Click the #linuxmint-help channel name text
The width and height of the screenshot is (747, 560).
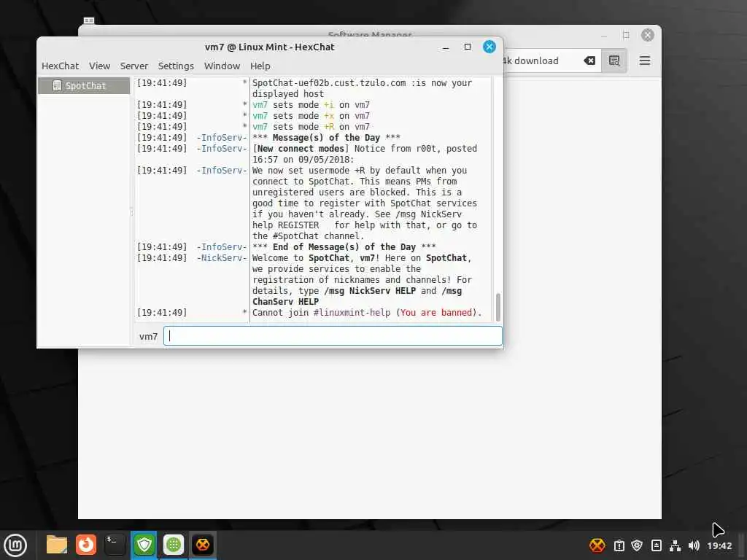click(x=352, y=313)
